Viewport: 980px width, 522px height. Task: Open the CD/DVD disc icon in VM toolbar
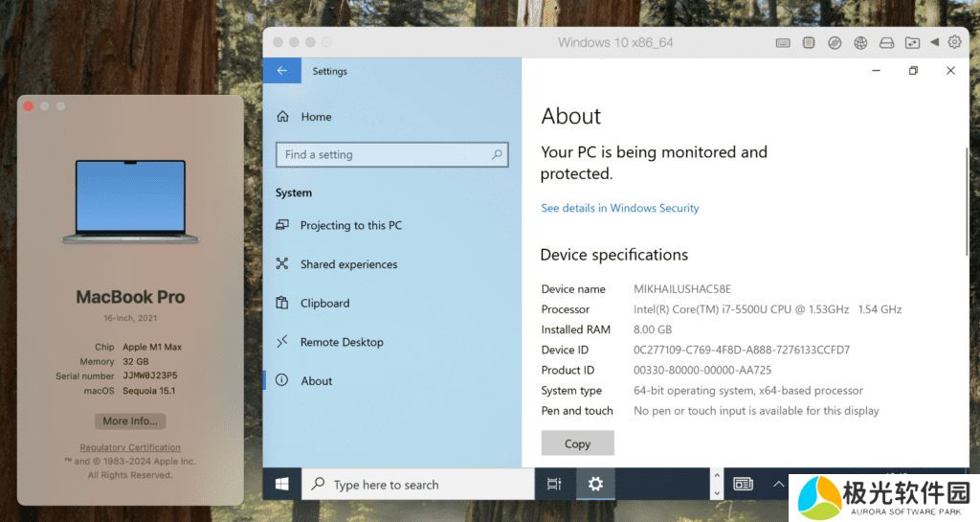pos(835,43)
